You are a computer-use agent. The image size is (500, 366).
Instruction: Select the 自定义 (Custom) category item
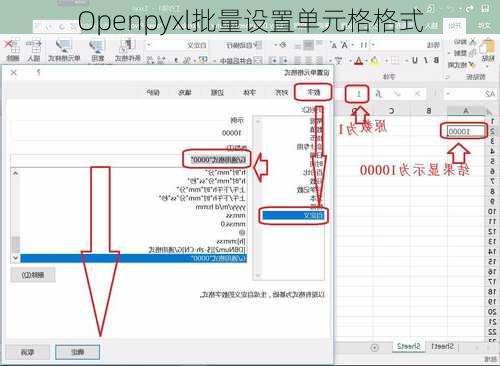point(293,215)
